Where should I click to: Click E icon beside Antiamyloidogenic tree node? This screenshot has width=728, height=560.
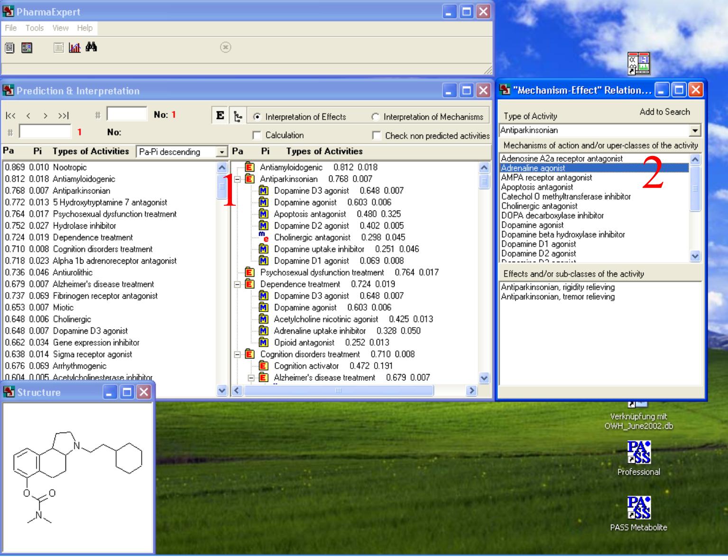(249, 167)
